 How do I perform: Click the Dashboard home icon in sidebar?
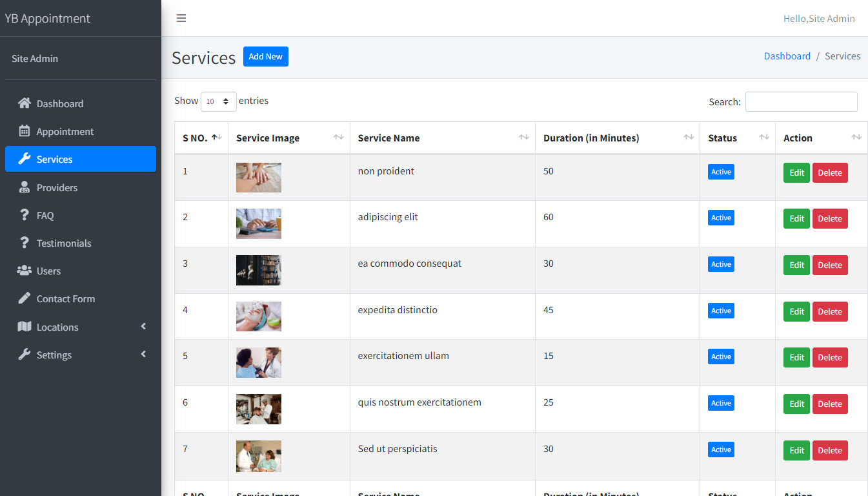pos(25,103)
